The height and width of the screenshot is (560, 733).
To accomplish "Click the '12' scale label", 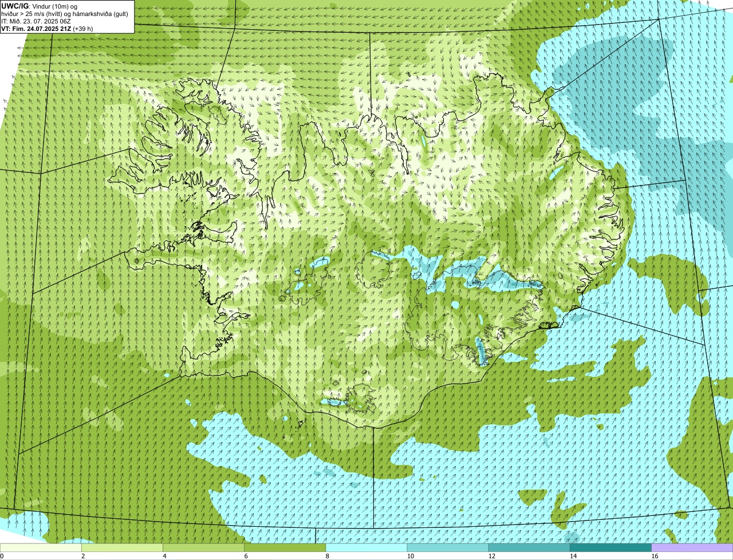I will (492, 556).
